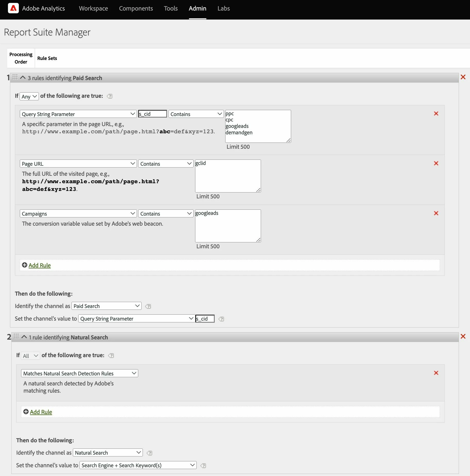Open the Tools menu
470x476 pixels.
click(x=171, y=8)
